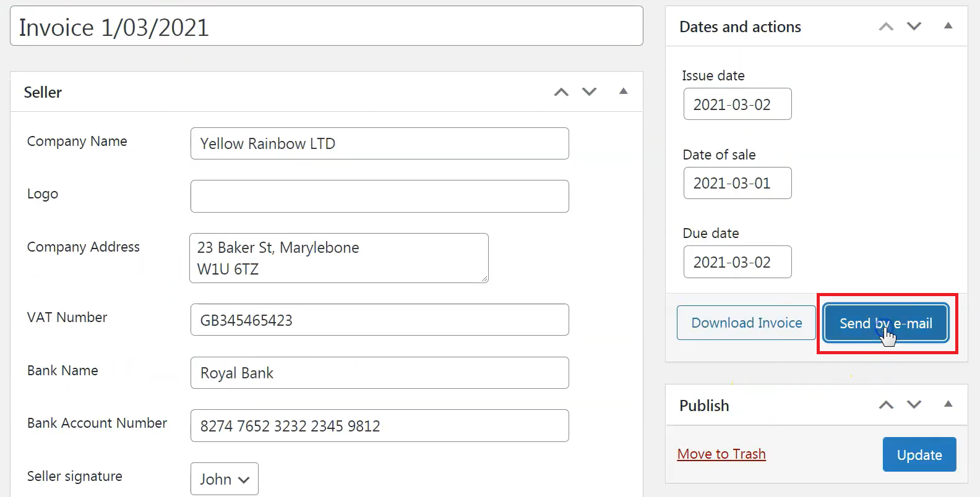Click the Bank Account Number label

pyautogui.click(x=97, y=423)
